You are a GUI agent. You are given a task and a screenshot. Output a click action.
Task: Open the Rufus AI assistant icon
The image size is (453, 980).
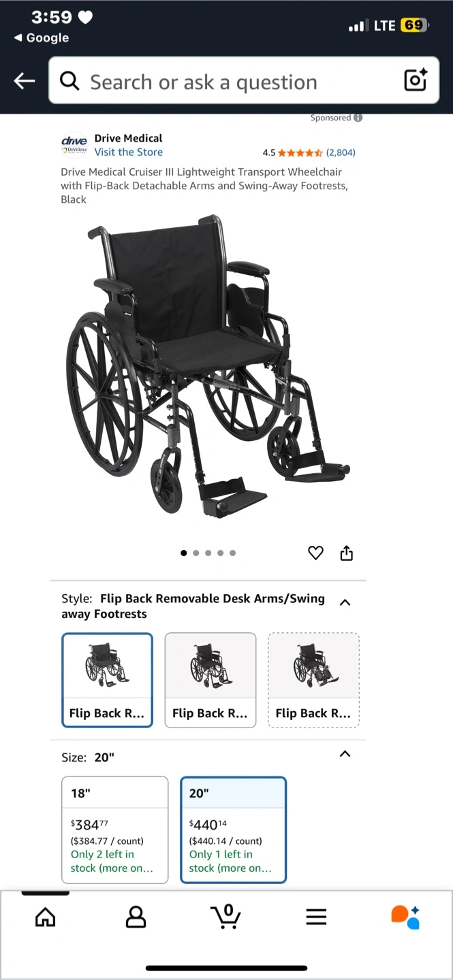coord(406,917)
